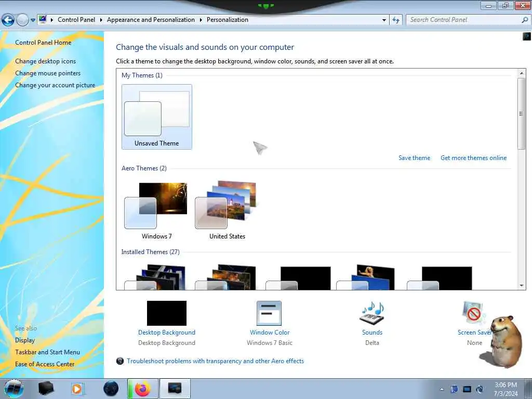The height and width of the screenshot is (399, 532).
Task: Expand the arrow before Control Panel breadcrumb
Action: 52,20
